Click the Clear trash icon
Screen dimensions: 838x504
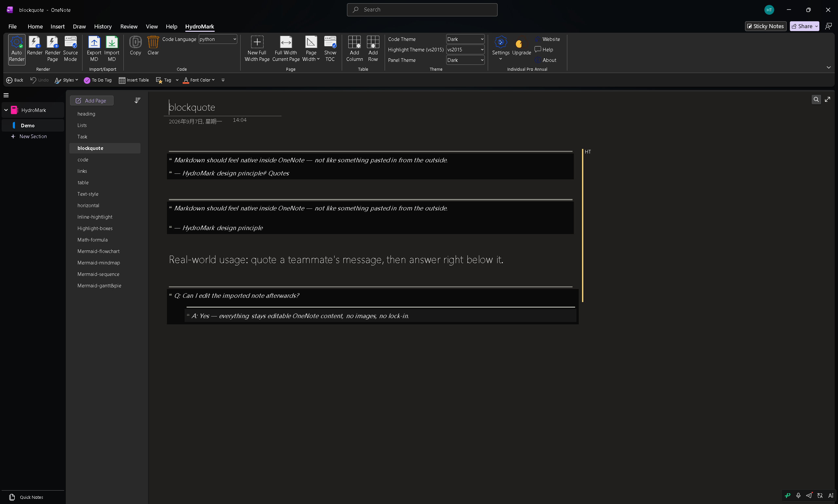[153, 46]
